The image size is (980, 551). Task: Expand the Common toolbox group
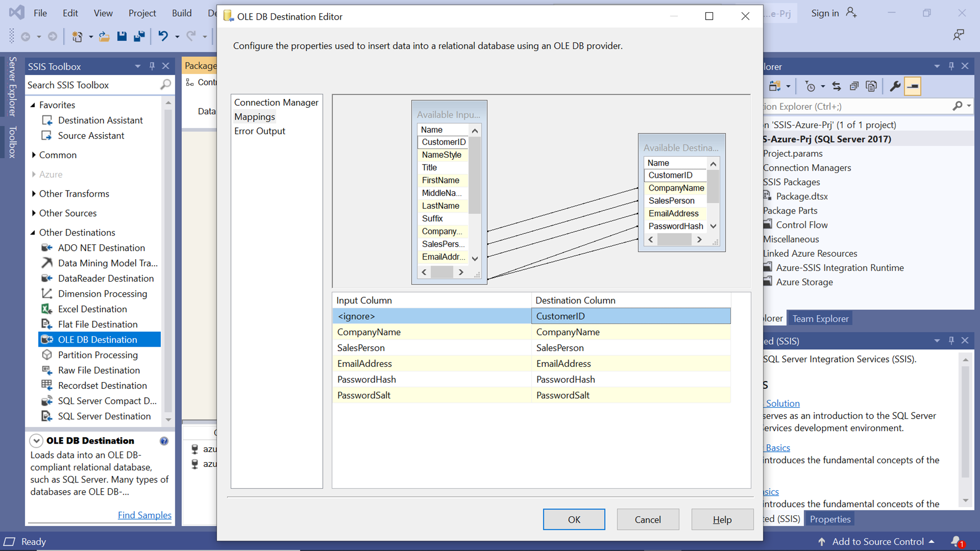click(x=33, y=155)
